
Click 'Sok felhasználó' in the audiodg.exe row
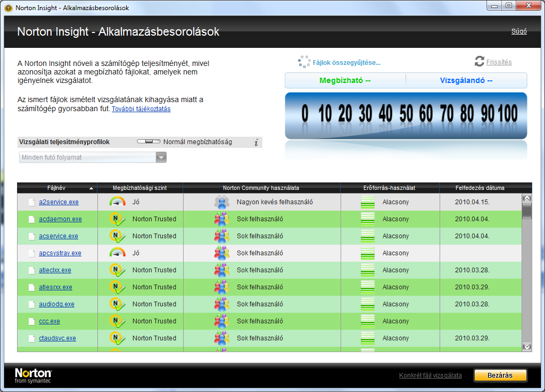tap(260, 304)
